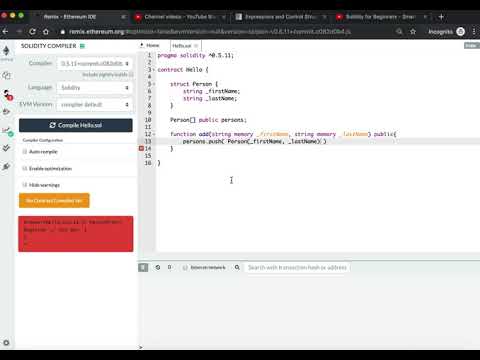Screen dimensions: 480x360
Task: Open the EVM Version dropdown
Action: pos(95,105)
